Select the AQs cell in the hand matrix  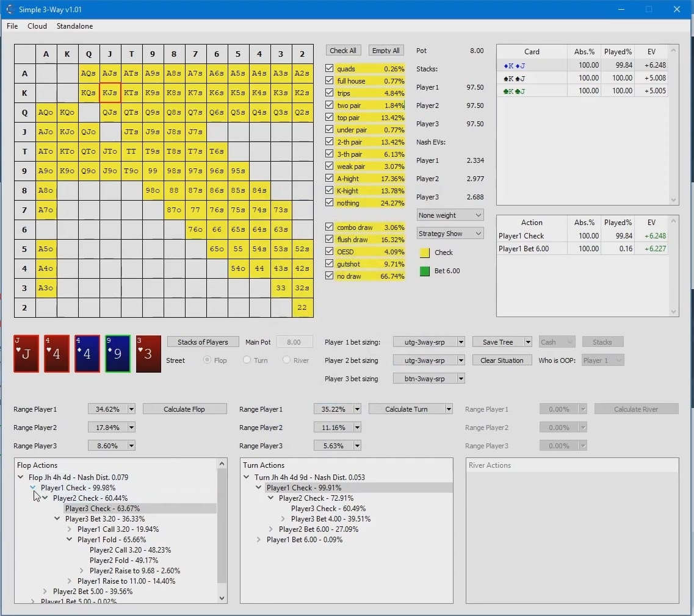pyautogui.click(x=89, y=73)
